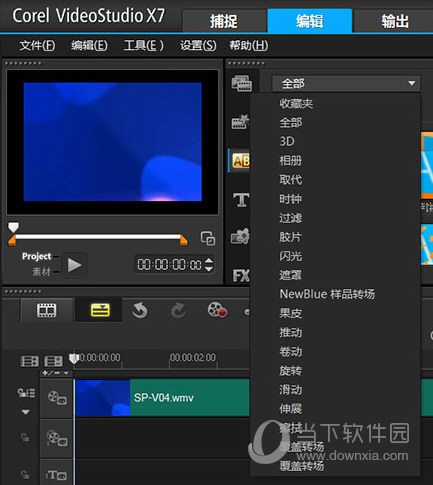Screen dimensions: 433x485
Task: Choose the 卷动 transition category
Action: 291,351
